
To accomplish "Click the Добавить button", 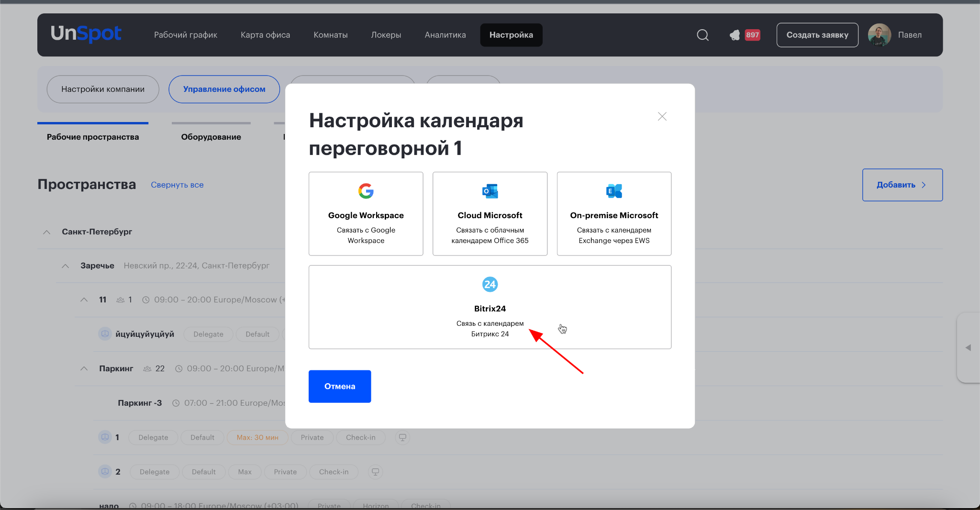I will pos(902,185).
